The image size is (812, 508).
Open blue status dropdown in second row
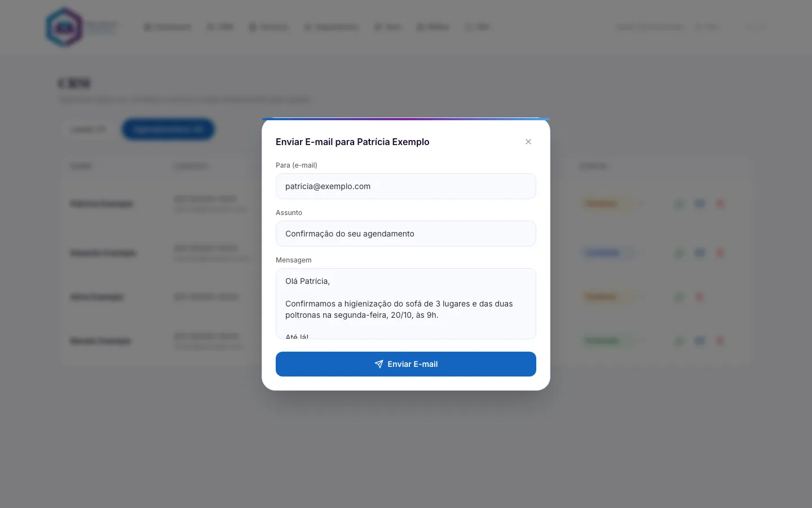(x=612, y=253)
